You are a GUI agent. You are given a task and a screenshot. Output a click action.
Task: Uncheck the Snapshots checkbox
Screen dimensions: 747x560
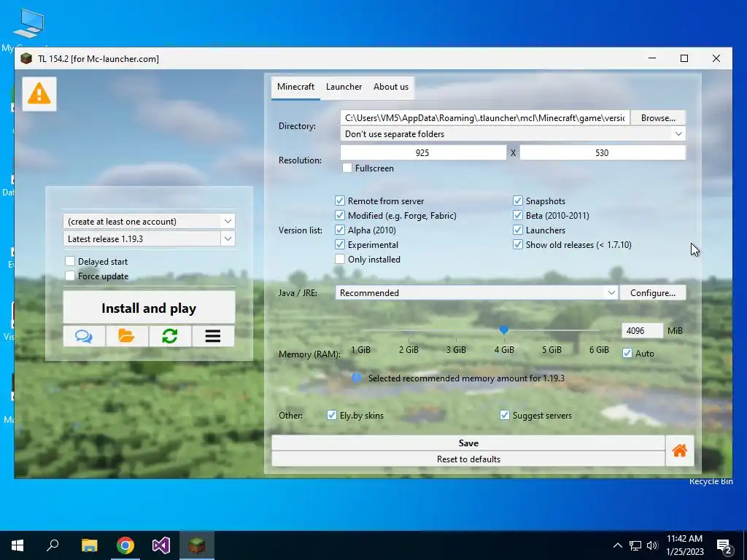coord(517,201)
